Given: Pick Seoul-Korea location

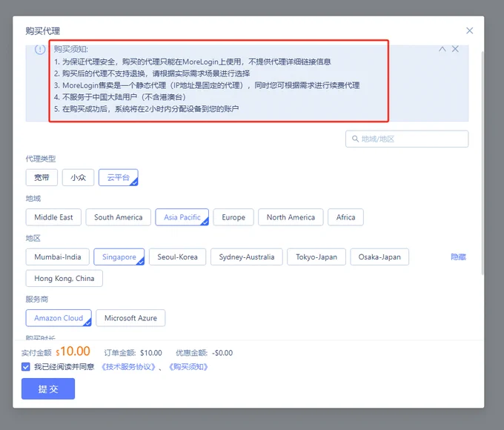Looking at the screenshot, I should tap(177, 257).
